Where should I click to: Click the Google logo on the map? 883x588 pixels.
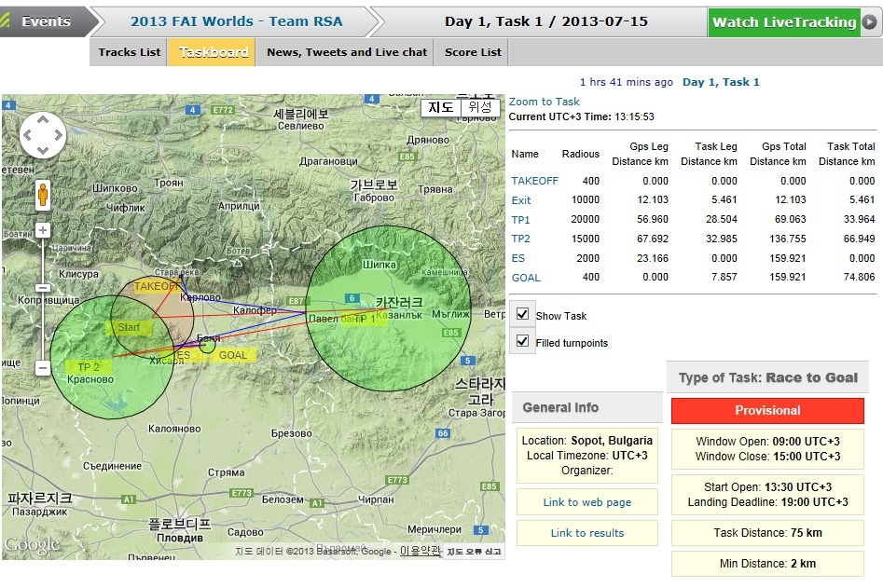coord(32,545)
